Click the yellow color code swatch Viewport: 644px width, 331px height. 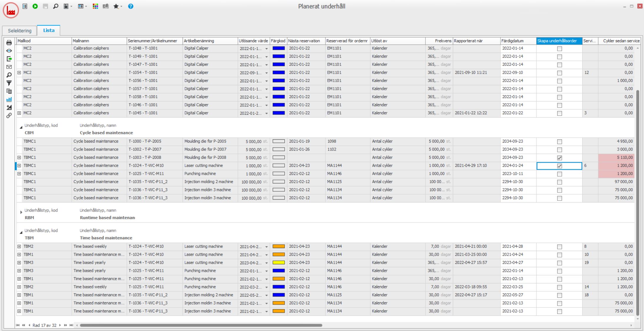coord(278,263)
